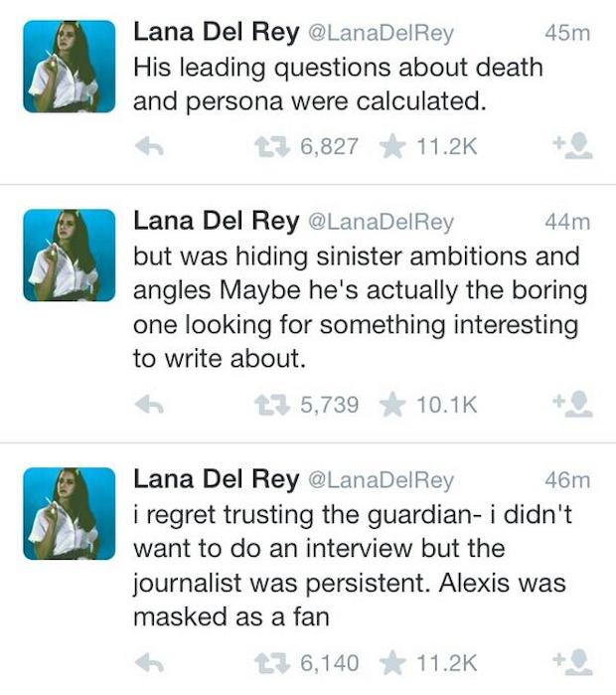The width and height of the screenshot is (616, 695).
Task: Retweet the tweet with 6,827 retweets
Action: point(272,147)
